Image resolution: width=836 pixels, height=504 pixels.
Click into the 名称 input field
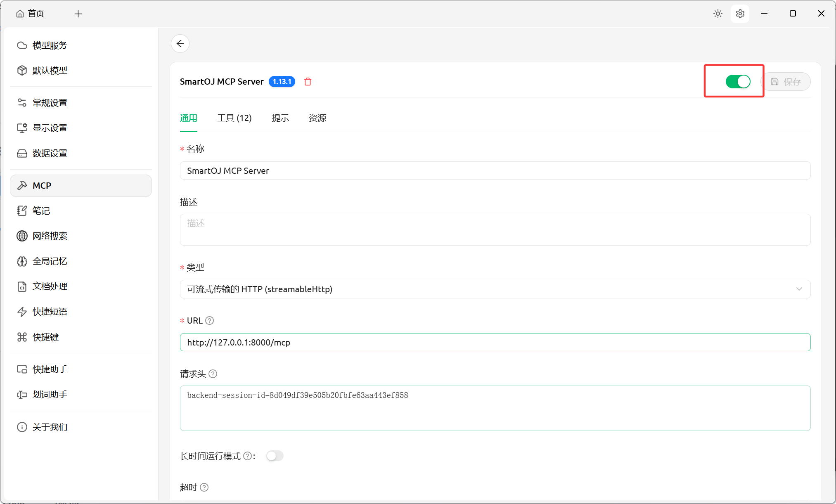[x=495, y=171]
